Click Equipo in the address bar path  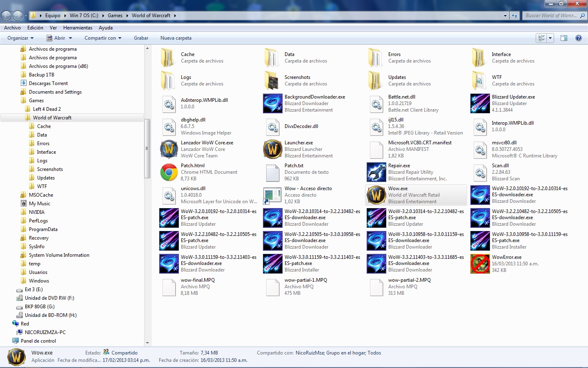pyautogui.click(x=53, y=16)
